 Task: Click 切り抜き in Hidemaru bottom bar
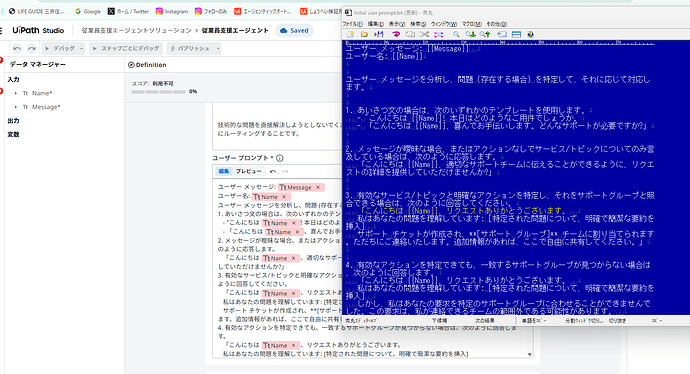[x=617, y=321]
